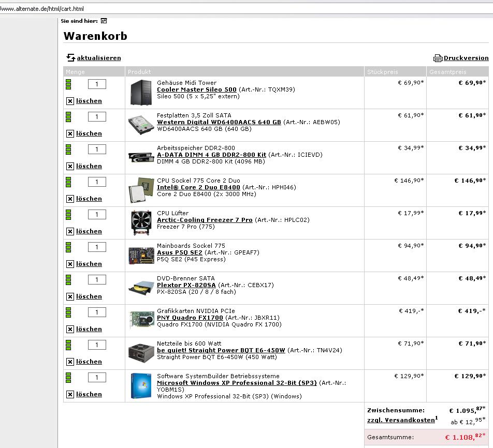Click green availability indicator for Plextor PX-820SA

(68, 280)
